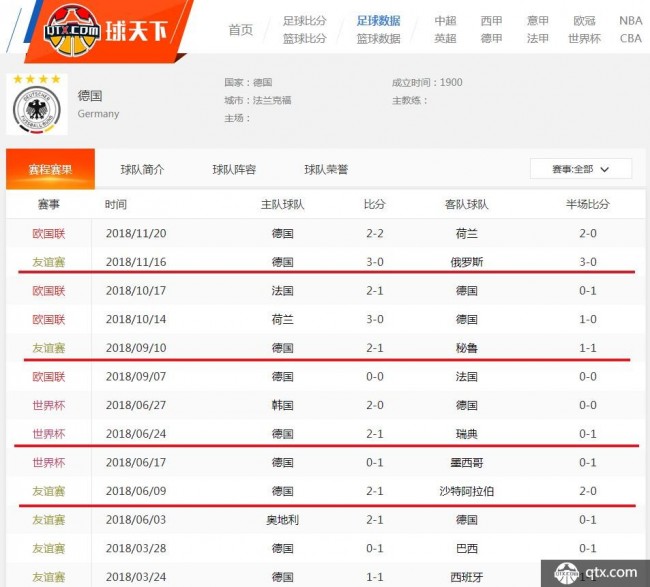650x587 pixels.
Task: Click 墨西哥 in the 2018/06/17 match
Action: [x=467, y=462]
